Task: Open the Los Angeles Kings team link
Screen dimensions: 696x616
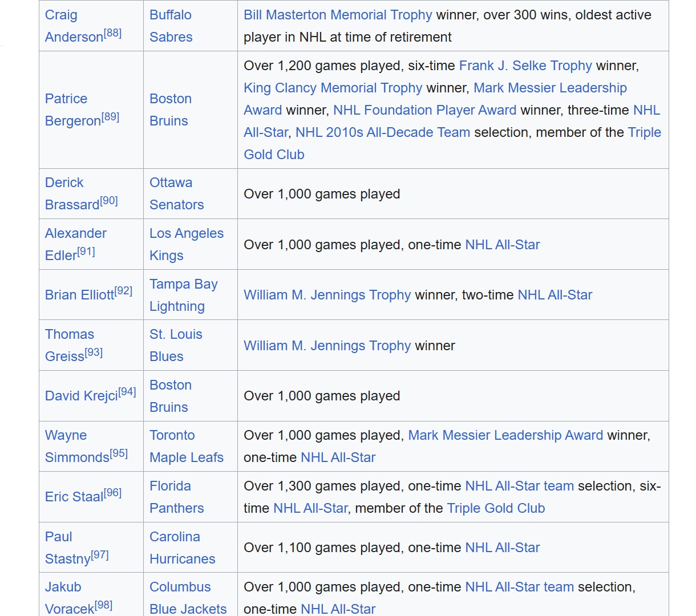Action: coord(186,244)
